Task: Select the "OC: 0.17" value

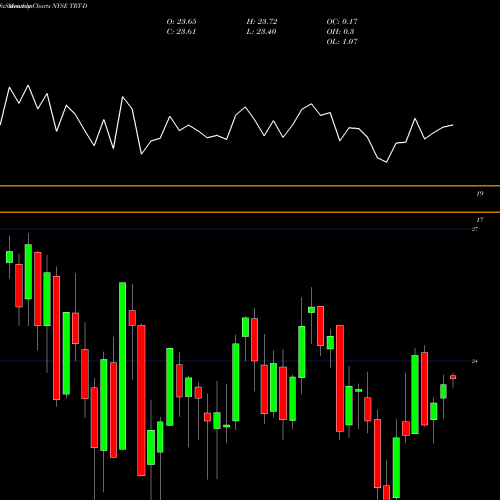Action: point(342,22)
